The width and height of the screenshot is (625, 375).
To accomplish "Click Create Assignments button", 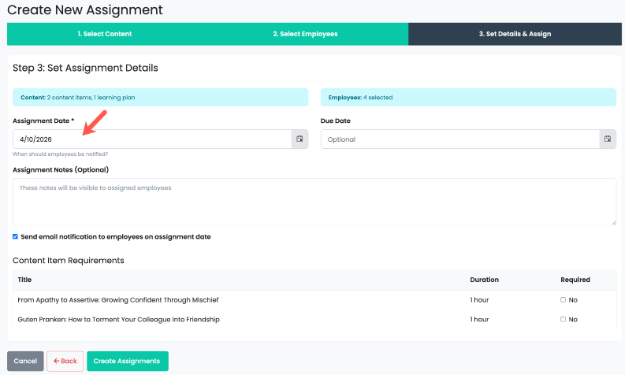I will tap(128, 361).
